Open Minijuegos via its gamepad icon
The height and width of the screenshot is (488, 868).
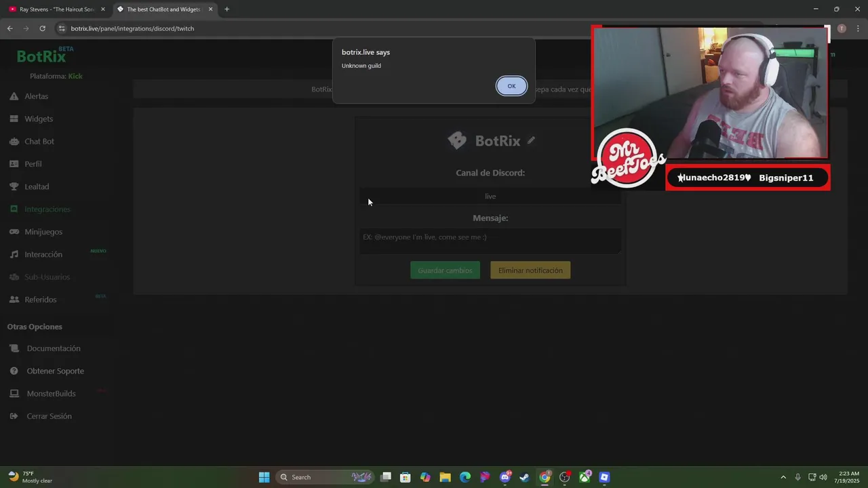coord(14,232)
